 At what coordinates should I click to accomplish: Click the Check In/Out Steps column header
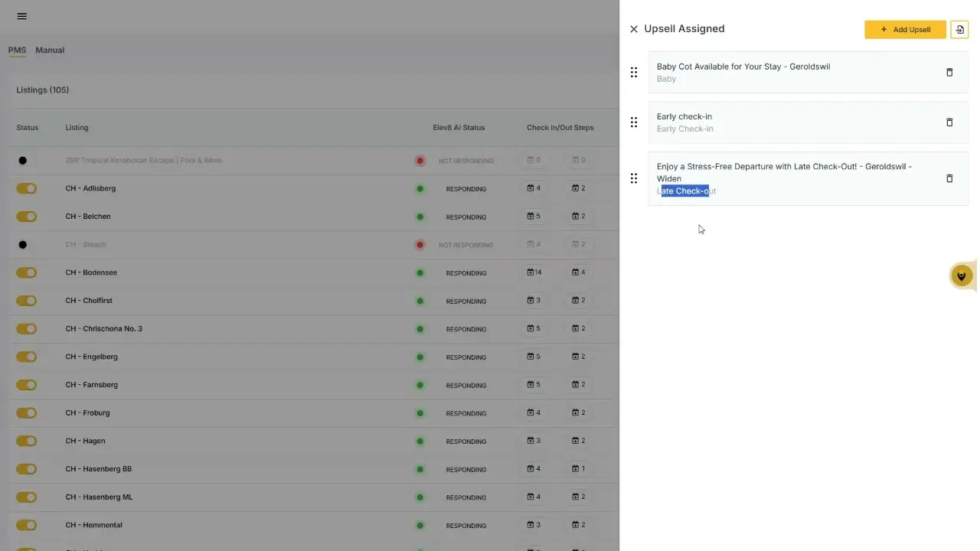[560, 128]
